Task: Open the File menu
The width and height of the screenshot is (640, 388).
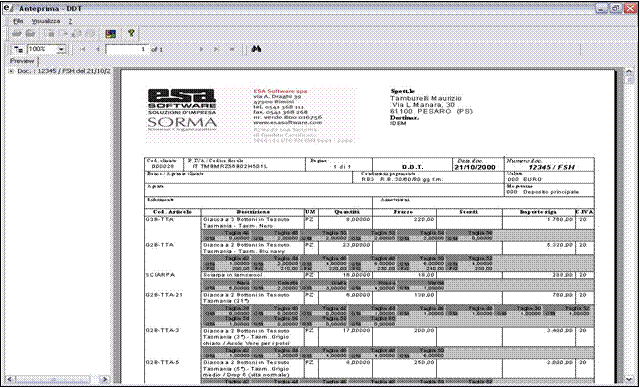Action: point(18,21)
